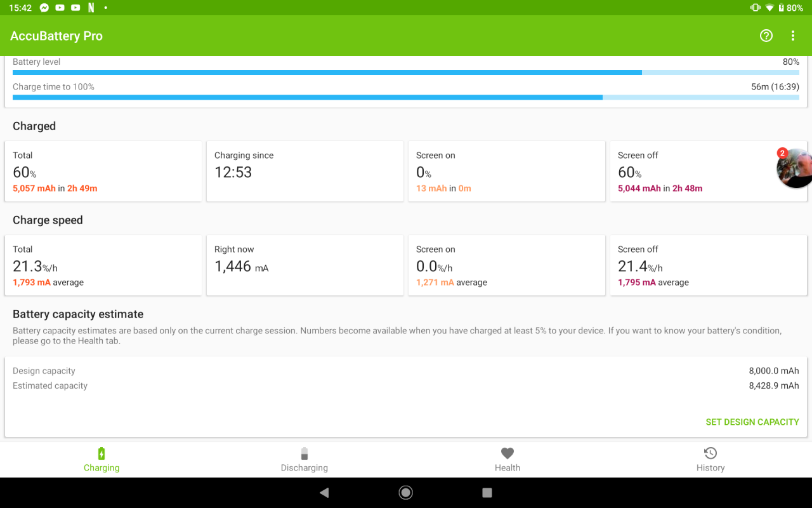The height and width of the screenshot is (508, 812).
Task: Tap the Battery level 80% value
Action: (791, 62)
